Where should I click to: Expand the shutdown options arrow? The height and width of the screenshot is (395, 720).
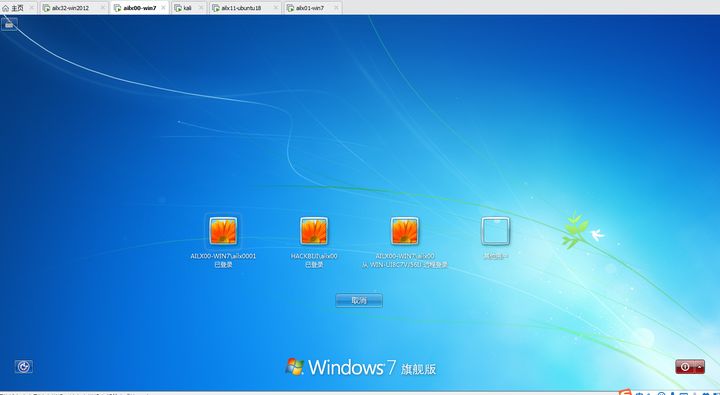(x=700, y=367)
